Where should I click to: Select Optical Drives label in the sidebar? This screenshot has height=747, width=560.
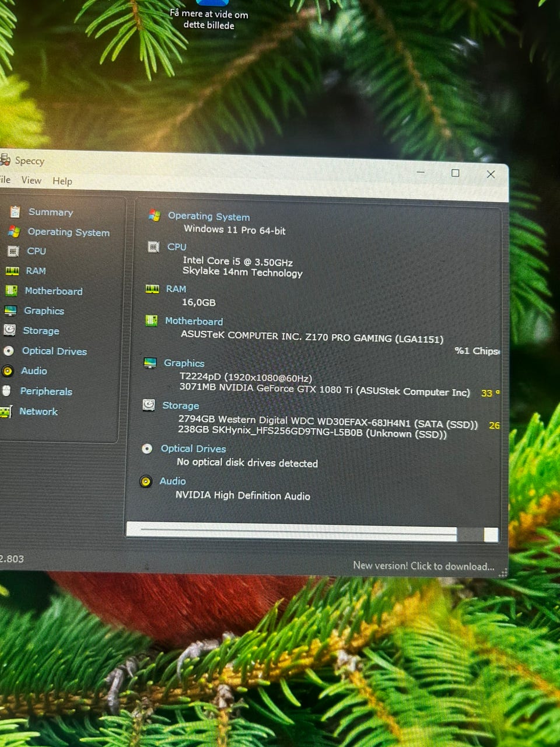pos(54,351)
